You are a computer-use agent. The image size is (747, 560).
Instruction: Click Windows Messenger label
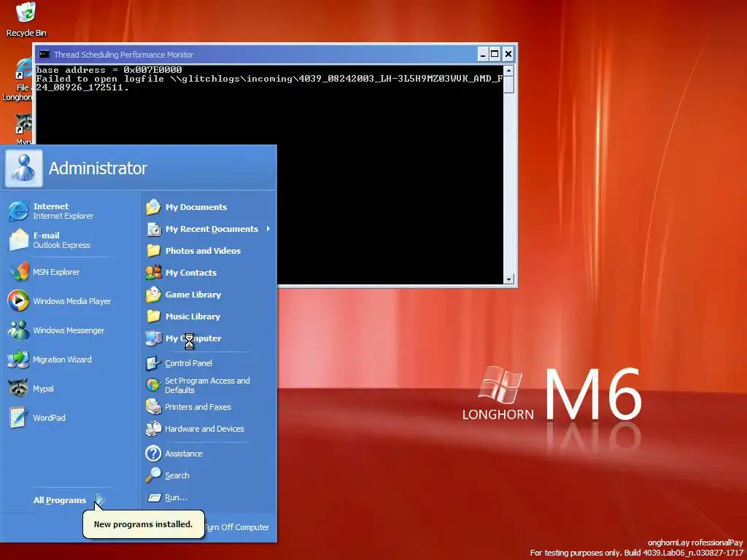(x=69, y=330)
